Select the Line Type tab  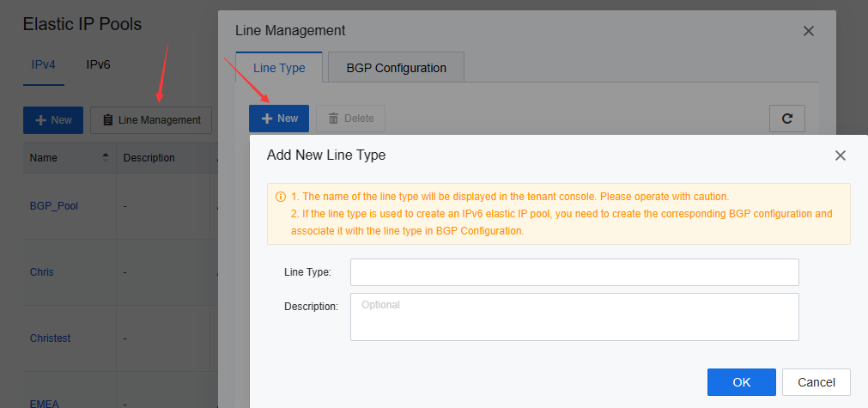tap(279, 68)
